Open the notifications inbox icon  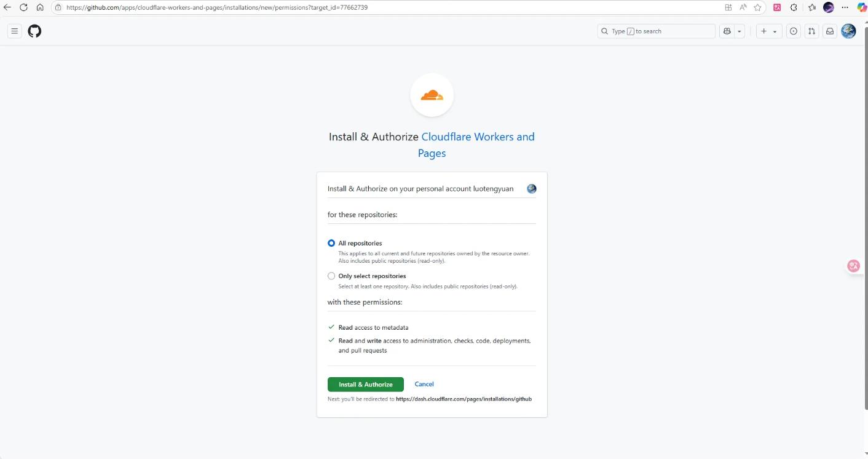click(x=830, y=31)
